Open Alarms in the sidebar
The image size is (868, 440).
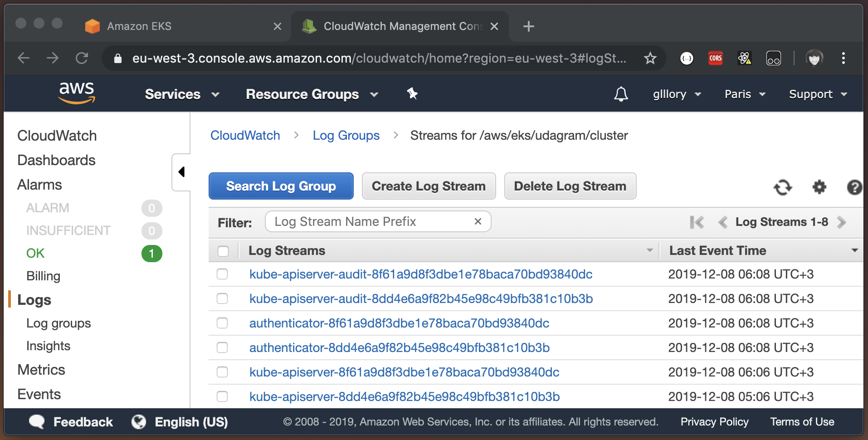tap(39, 185)
